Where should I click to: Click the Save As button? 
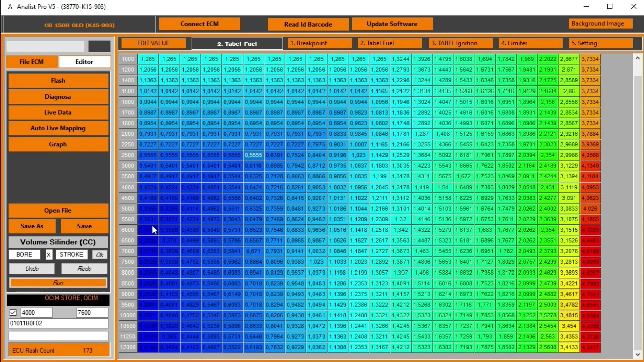tap(32, 226)
